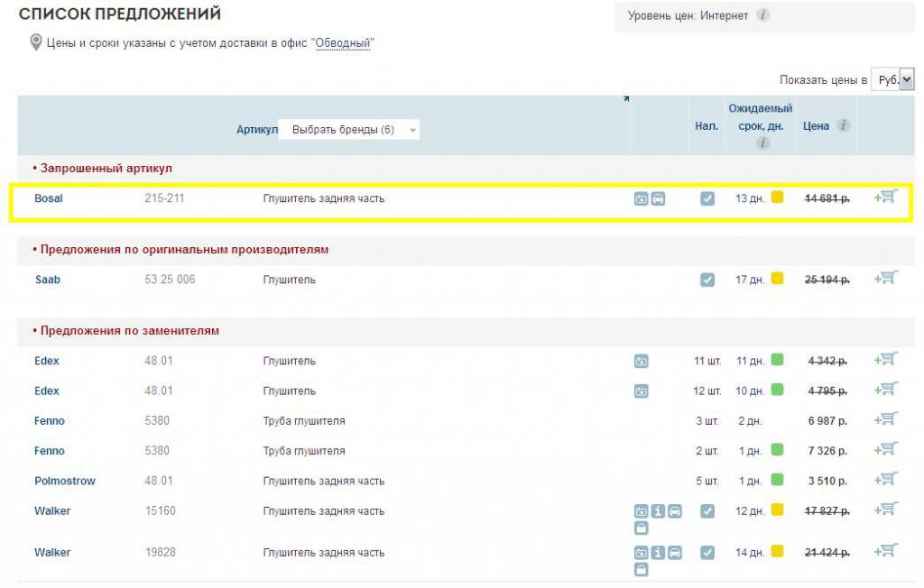Add Saab 53 25 006 to cart
Viewport: 924px width, 588px height.
point(886,279)
